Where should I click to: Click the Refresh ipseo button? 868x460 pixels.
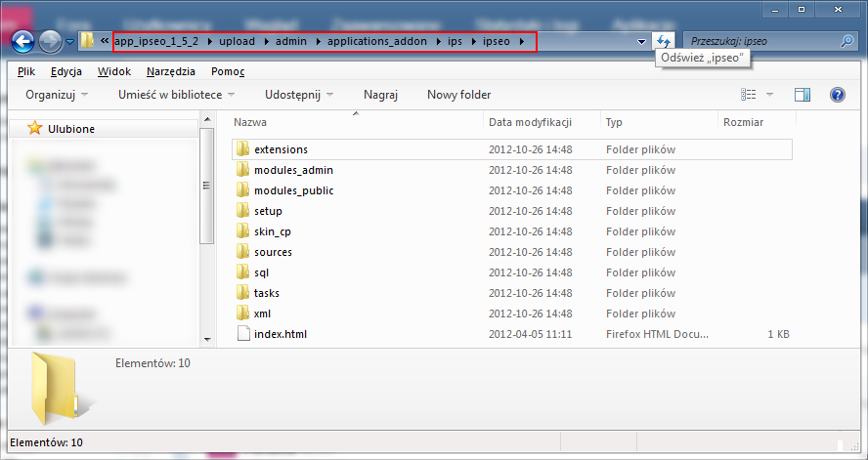click(663, 41)
